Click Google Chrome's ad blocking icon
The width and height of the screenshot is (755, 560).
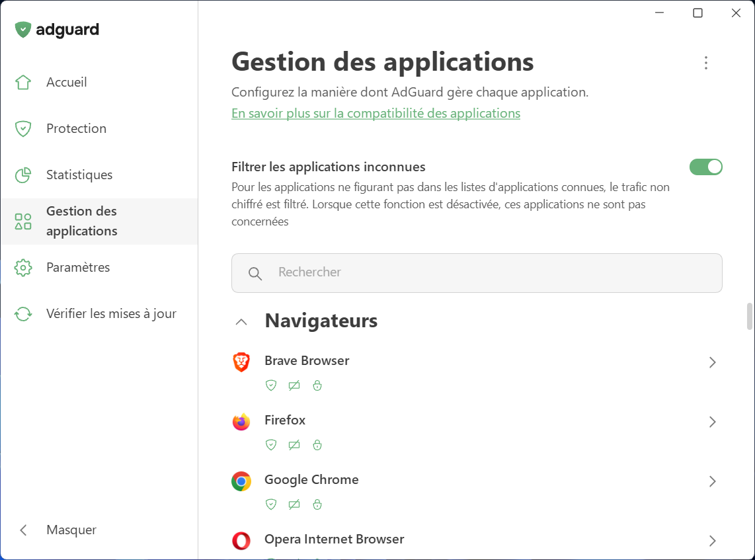point(294,504)
